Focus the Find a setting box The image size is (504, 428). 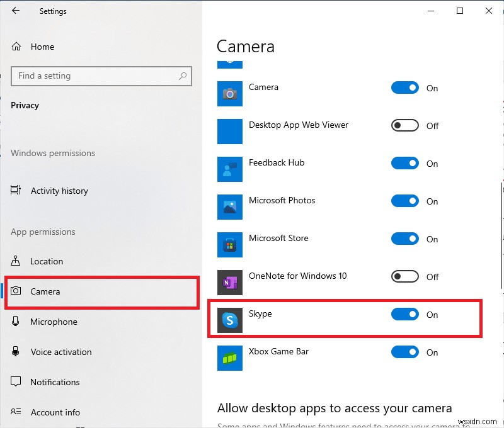(101, 76)
